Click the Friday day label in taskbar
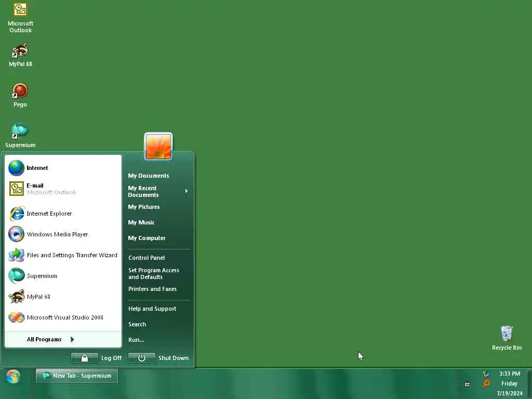532x399 pixels. pyautogui.click(x=509, y=384)
